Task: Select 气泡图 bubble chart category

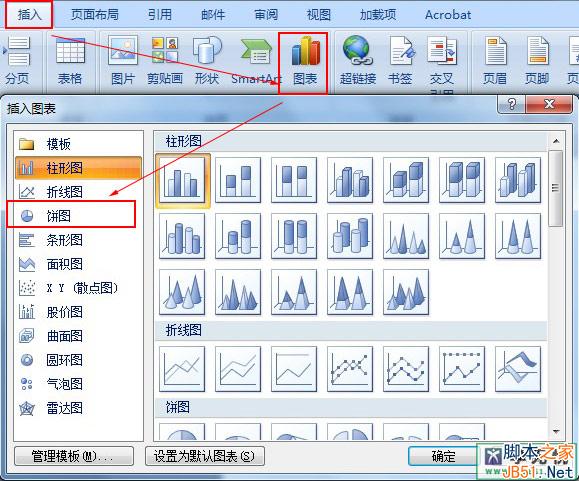Action: pyautogui.click(x=78, y=384)
